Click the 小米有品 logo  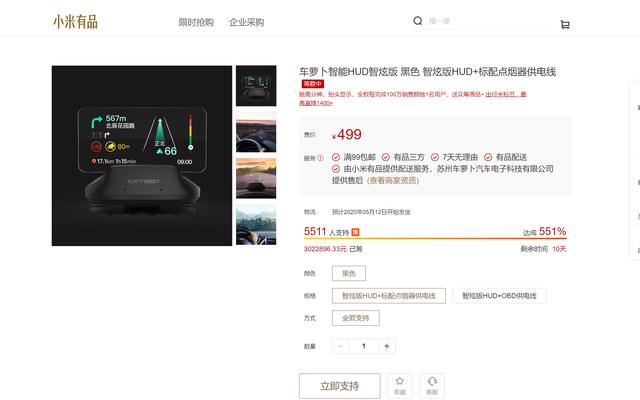(x=75, y=21)
